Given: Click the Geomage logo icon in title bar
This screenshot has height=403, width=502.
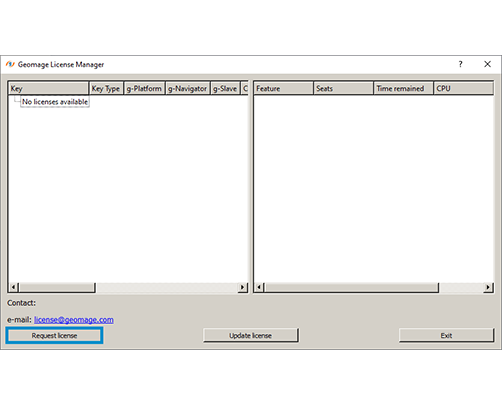Looking at the screenshot, I should [10, 64].
